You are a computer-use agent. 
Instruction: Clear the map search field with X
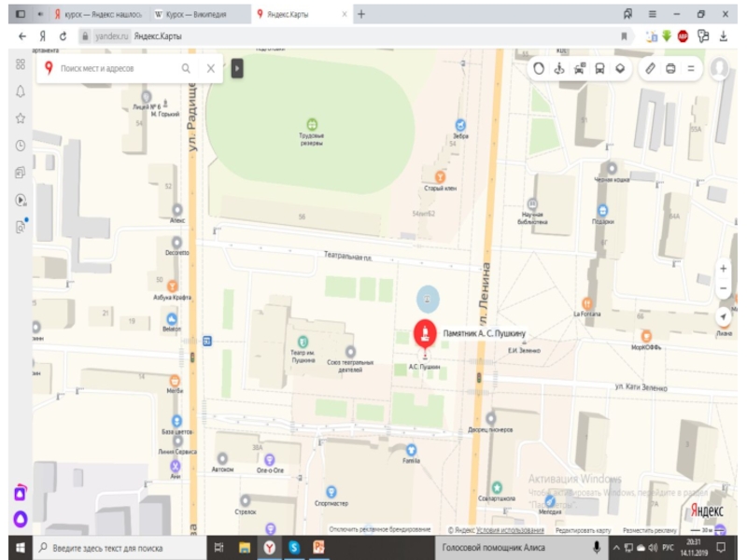[x=211, y=68]
